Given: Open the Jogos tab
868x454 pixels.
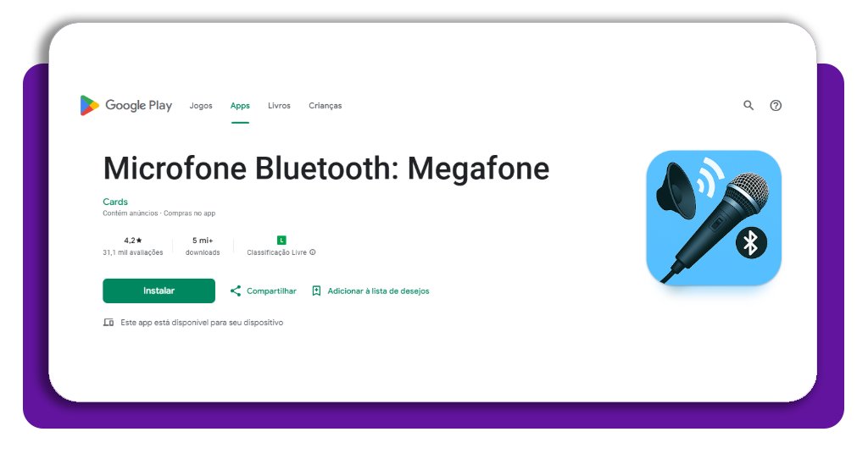Looking at the screenshot, I should (x=201, y=106).
